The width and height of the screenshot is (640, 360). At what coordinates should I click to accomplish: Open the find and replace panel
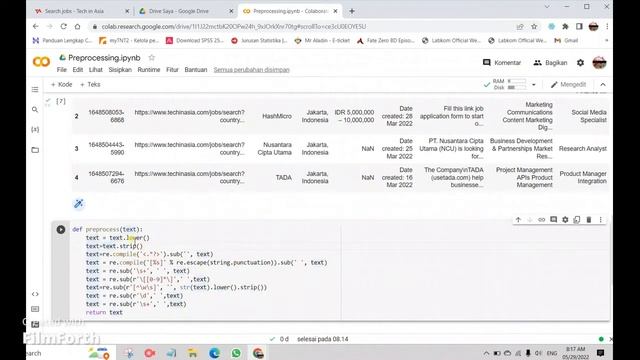point(35,109)
